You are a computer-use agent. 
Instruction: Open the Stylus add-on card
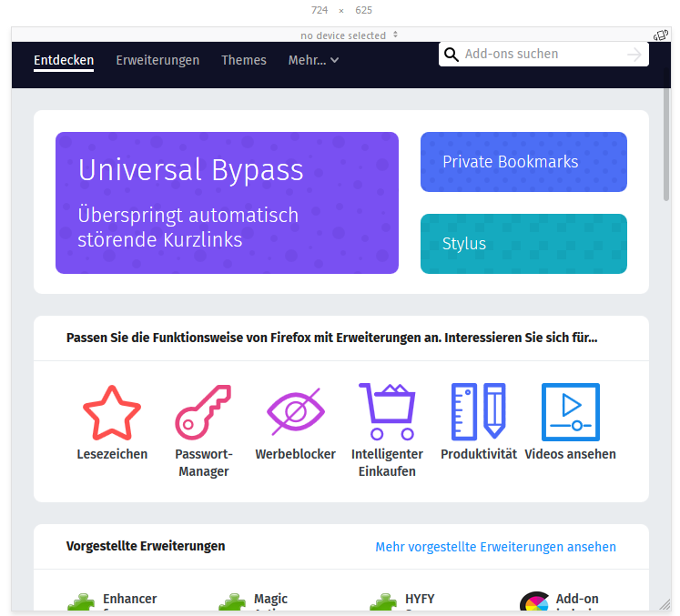[523, 244]
